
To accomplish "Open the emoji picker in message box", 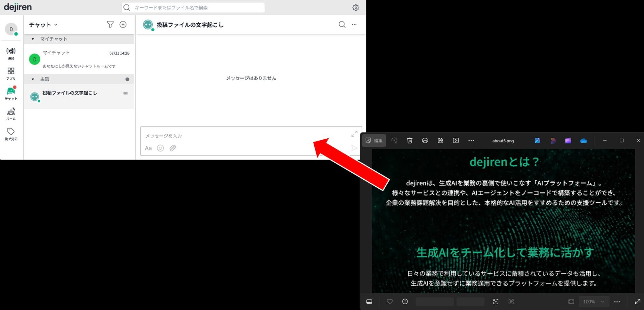I will (160, 148).
